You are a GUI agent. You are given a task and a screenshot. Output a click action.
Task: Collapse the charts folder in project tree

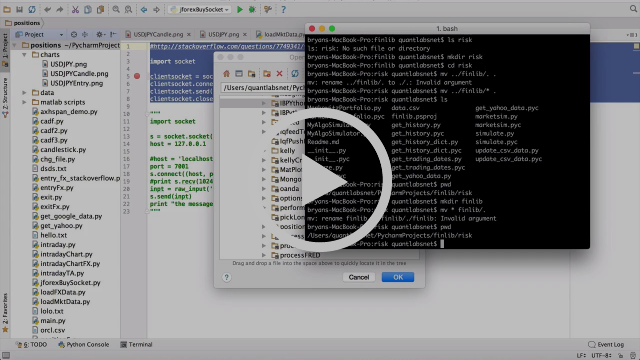click(24, 55)
